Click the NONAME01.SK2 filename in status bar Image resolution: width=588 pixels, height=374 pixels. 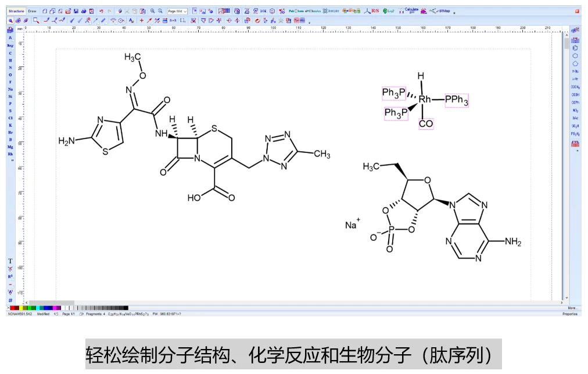[x=20, y=314]
